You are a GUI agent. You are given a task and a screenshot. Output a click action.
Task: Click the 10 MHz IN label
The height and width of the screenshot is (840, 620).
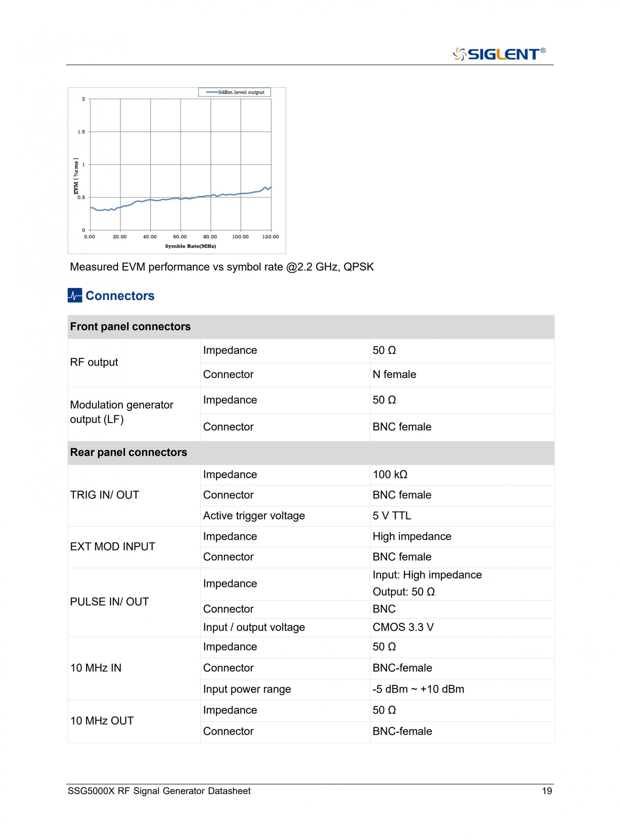coord(96,668)
